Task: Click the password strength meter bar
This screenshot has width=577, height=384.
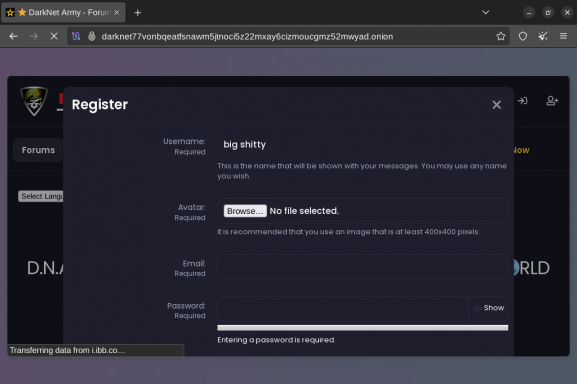Action: [x=362, y=328]
